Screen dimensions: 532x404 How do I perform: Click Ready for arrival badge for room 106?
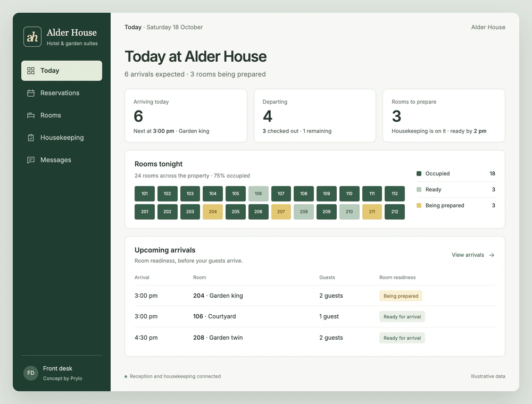[x=402, y=317]
